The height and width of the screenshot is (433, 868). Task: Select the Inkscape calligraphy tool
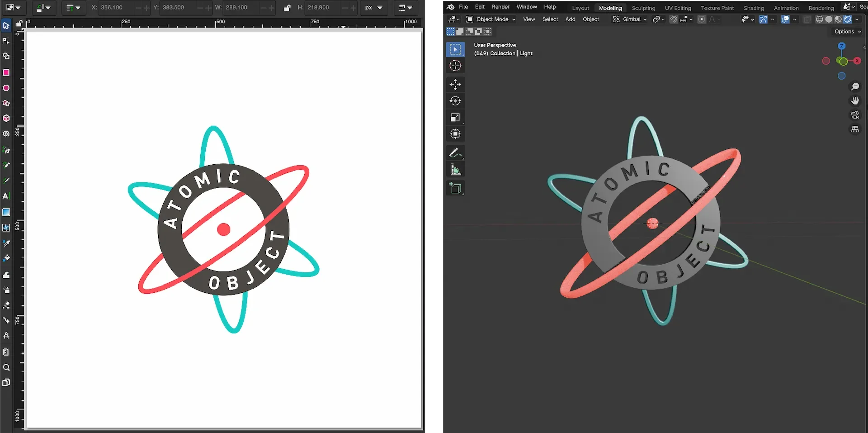click(x=6, y=181)
